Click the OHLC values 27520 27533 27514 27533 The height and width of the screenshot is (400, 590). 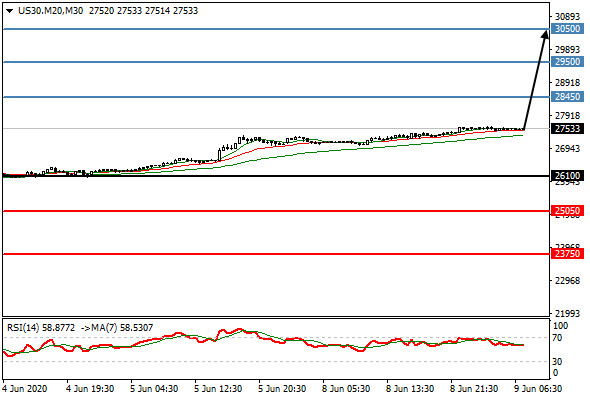(x=143, y=11)
